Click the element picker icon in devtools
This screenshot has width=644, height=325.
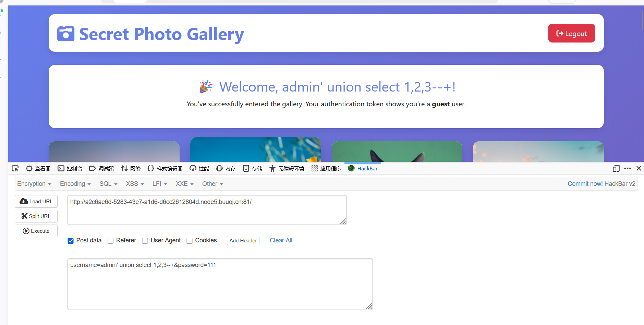pos(15,168)
